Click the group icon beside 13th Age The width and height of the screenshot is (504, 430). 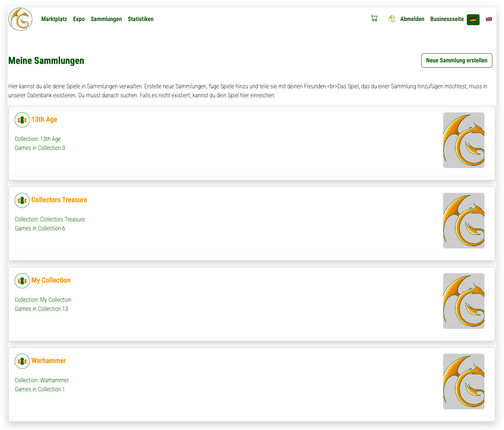click(22, 120)
